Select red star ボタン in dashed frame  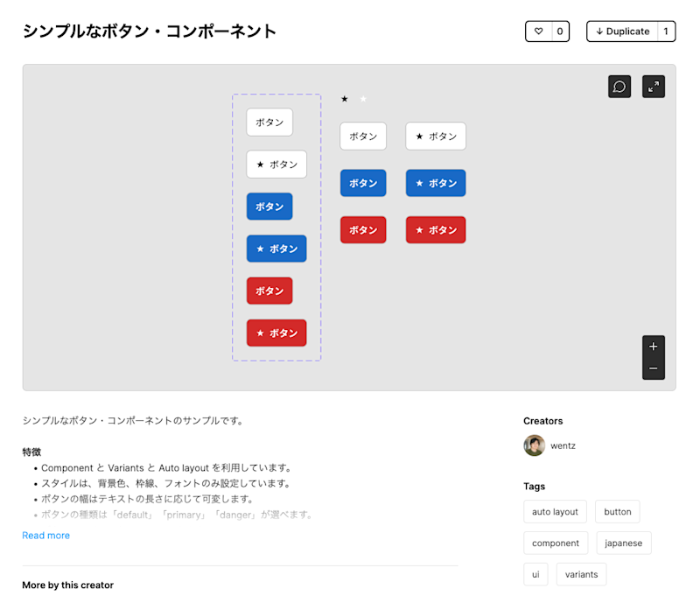pos(276,333)
